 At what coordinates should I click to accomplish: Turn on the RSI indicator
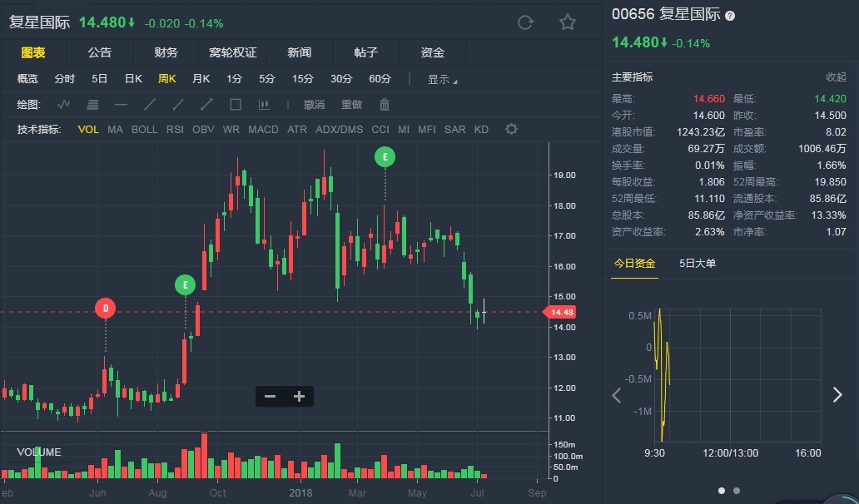pyautogui.click(x=175, y=130)
